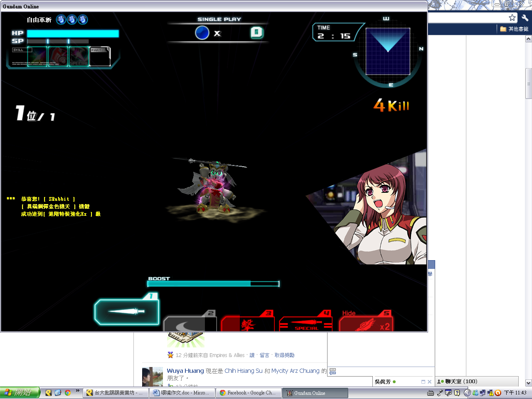The width and height of the screenshot is (532, 399).
Task: Expand the quick launch overflow chevron
Action: pos(77,391)
